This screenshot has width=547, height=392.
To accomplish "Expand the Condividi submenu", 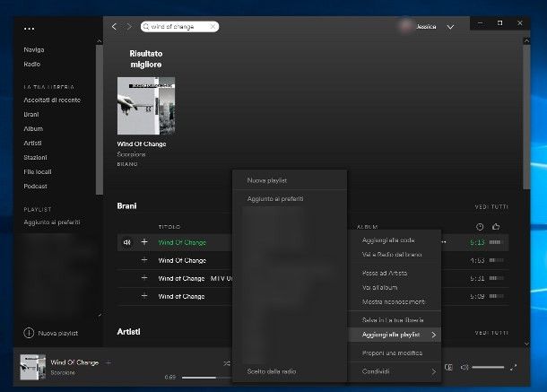I will coord(395,371).
